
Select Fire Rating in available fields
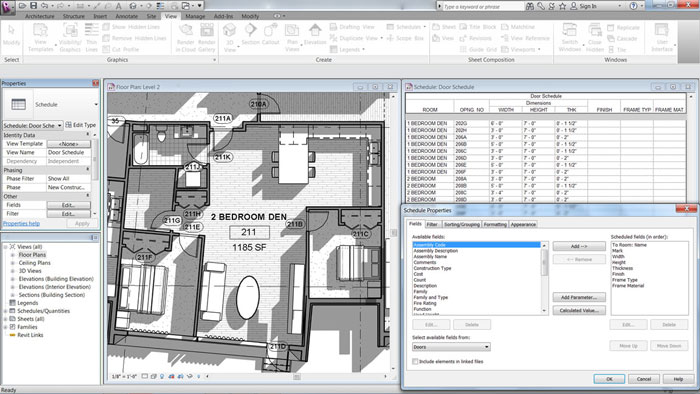pos(425,303)
